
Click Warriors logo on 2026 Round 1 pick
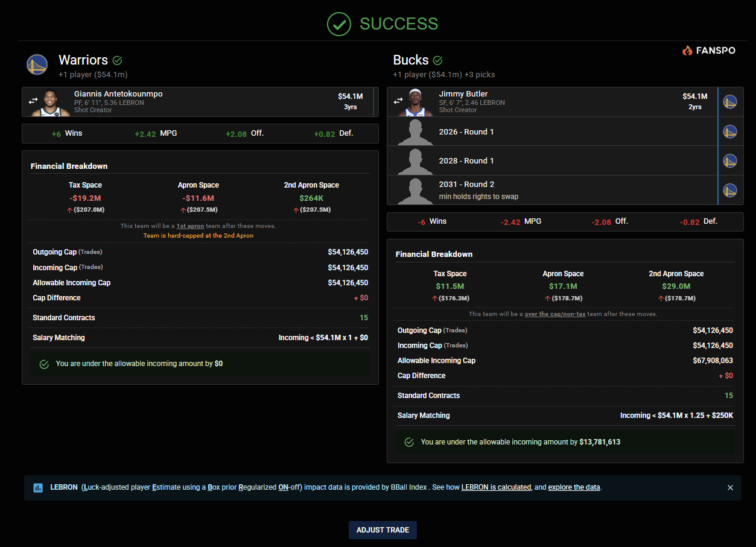coord(730,131)
